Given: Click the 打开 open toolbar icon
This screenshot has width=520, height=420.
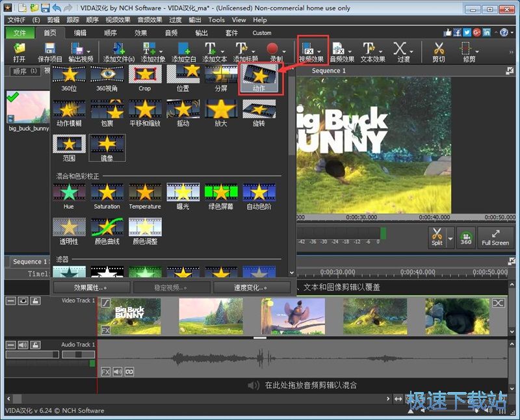Looking at the screenshot, I should pos(19,53).
